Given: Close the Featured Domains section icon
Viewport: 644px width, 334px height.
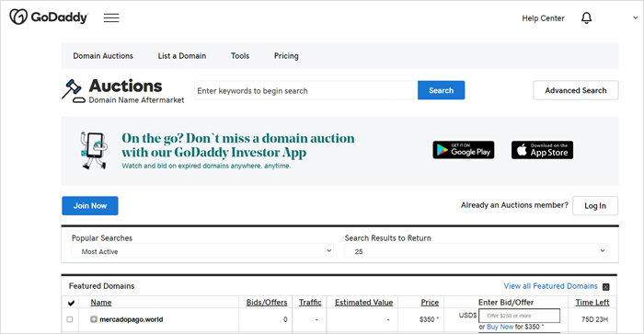Looking at the screenshot, I should coord(605,287).
